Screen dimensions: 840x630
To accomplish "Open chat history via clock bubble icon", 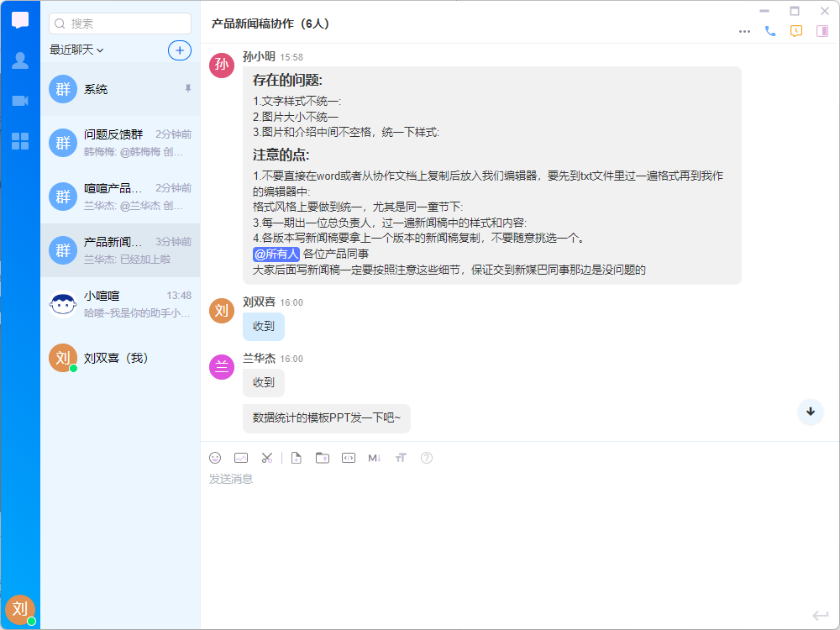I will pyautogui.click(x=796, y=31).
